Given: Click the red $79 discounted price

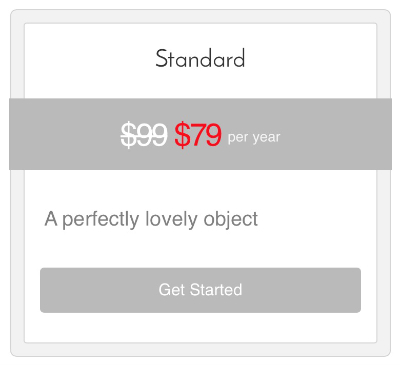Looking at the screenshot, I should click(198, 135).
